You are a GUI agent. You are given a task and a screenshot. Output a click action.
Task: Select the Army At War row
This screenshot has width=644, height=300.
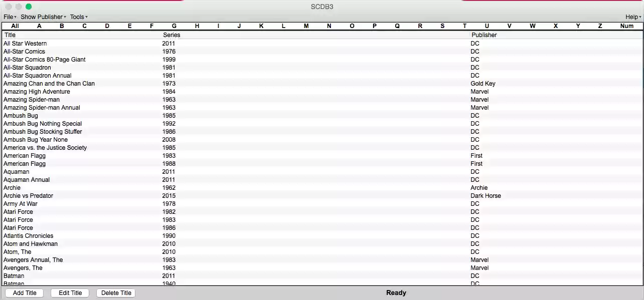322,204
